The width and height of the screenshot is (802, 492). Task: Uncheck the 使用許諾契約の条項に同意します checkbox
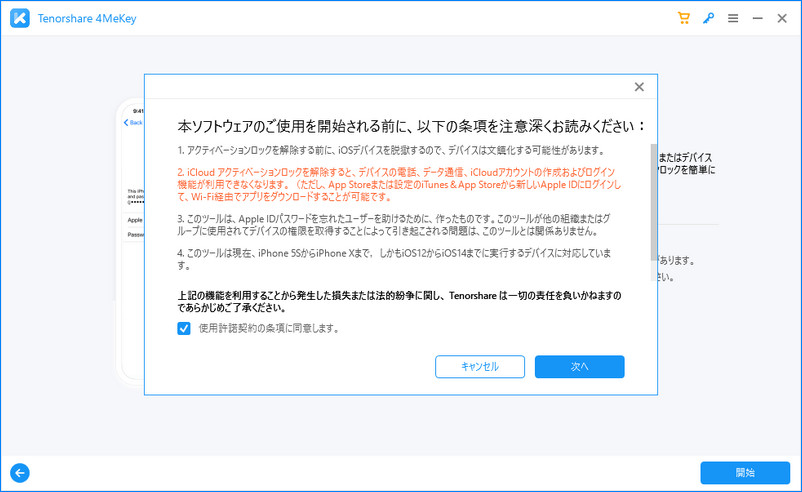tap(184, 328)
